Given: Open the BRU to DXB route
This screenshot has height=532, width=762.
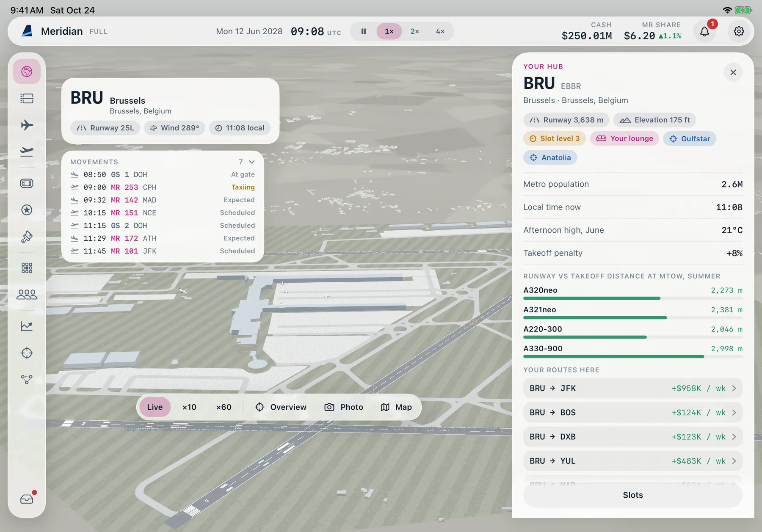Looking at the screenshot, I should [x=633, y=437].
